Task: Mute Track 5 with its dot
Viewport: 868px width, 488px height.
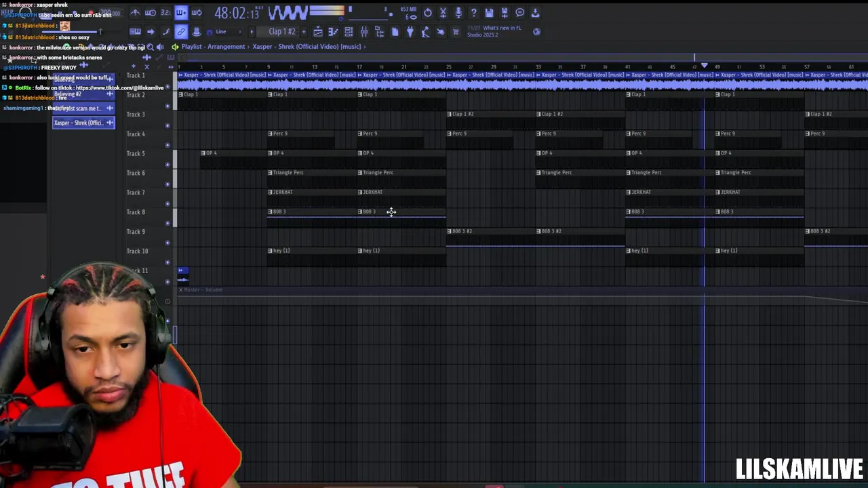Action: (167, 165)
